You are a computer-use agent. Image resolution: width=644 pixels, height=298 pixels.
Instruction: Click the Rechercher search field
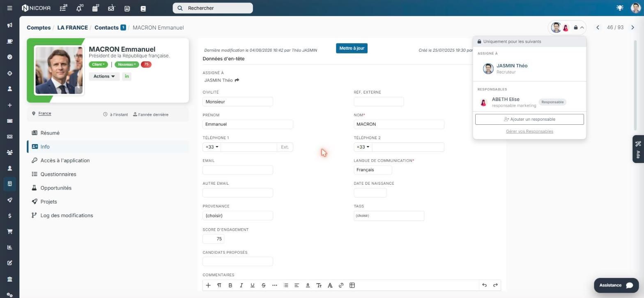[213, 8]
